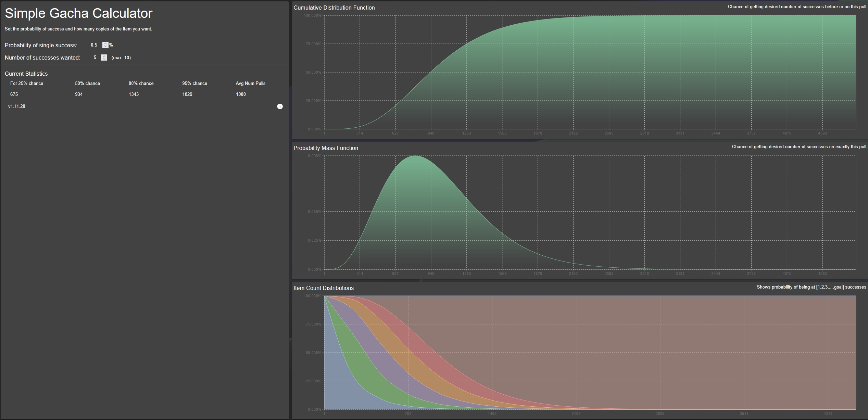
Task: Select the 675 value in statistics table
Action: coord(14,94)
